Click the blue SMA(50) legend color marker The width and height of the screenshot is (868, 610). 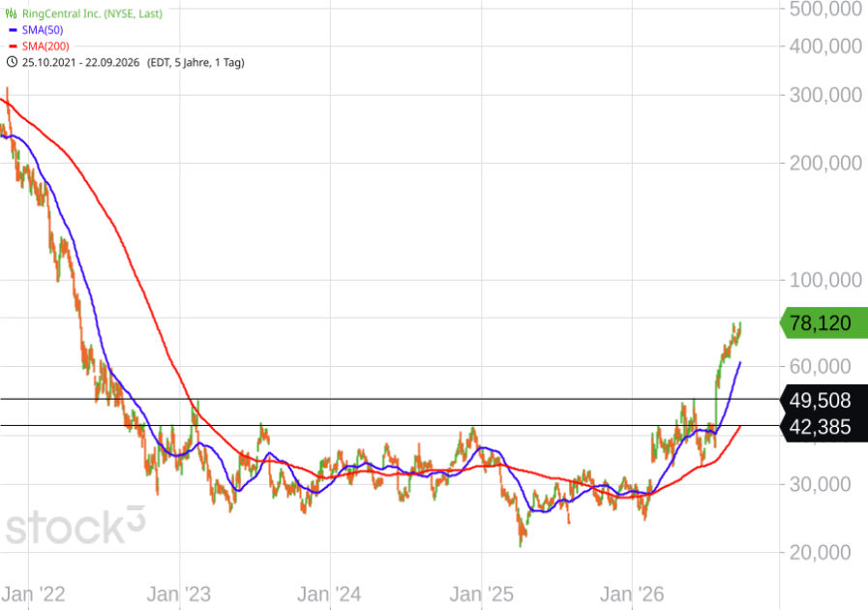(13, 30)
